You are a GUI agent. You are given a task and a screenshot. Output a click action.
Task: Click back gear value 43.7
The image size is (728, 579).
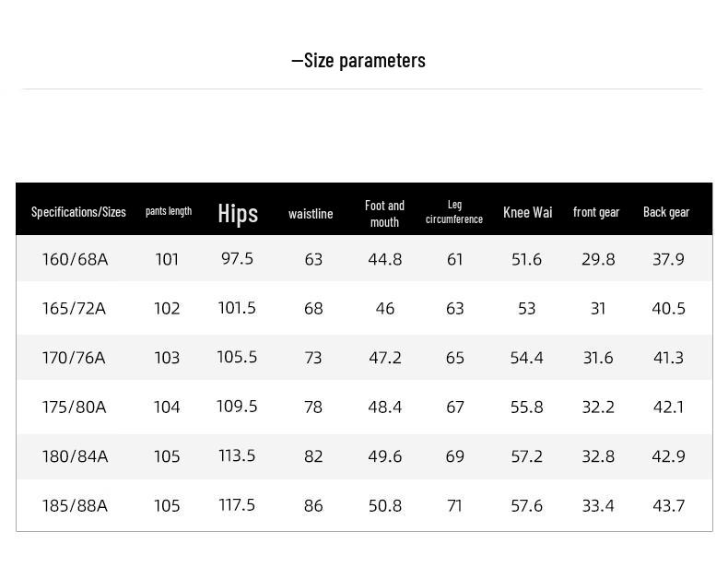coord(668,506)
